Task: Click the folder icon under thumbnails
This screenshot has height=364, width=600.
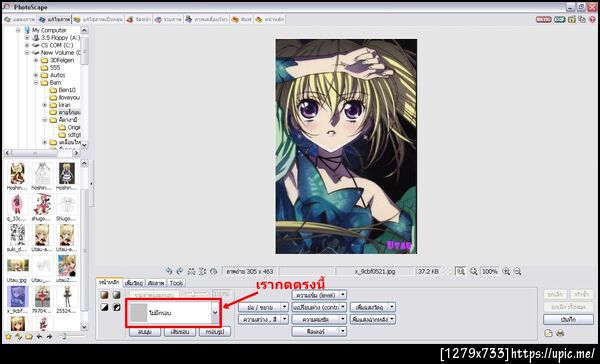Action: click(x=29, y=336)
